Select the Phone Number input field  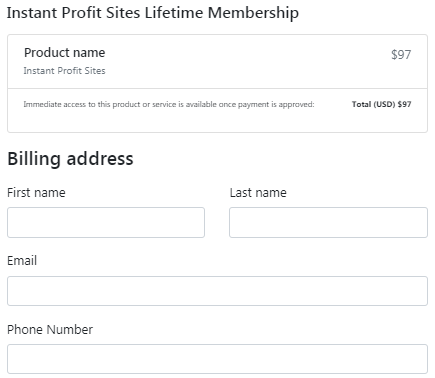[x=217, y=359]
